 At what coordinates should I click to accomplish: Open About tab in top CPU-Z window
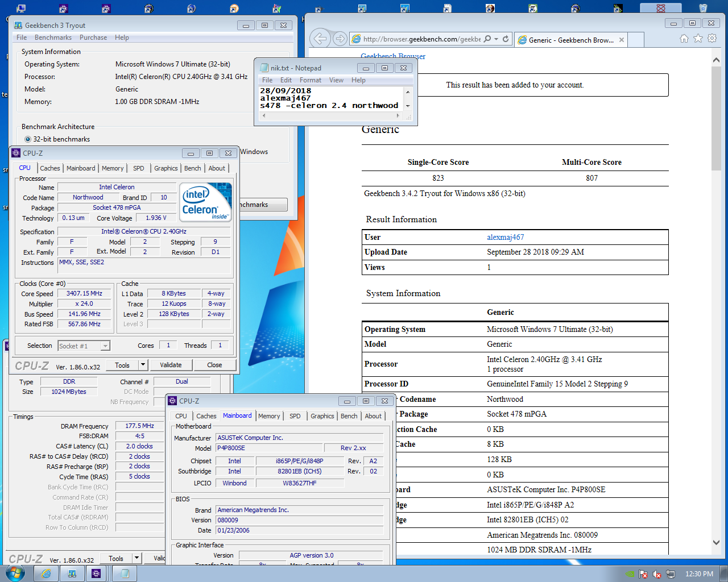[x=217, y=168]
